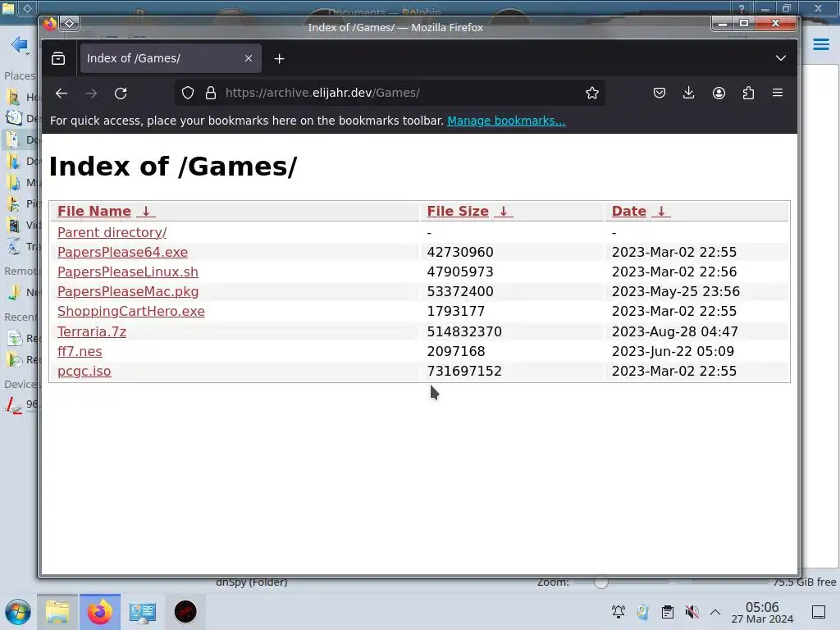Image resolution: width=840 pixels, height=630 pixels.
Task: Click the Firefox back arrow button
Action: 61,94
